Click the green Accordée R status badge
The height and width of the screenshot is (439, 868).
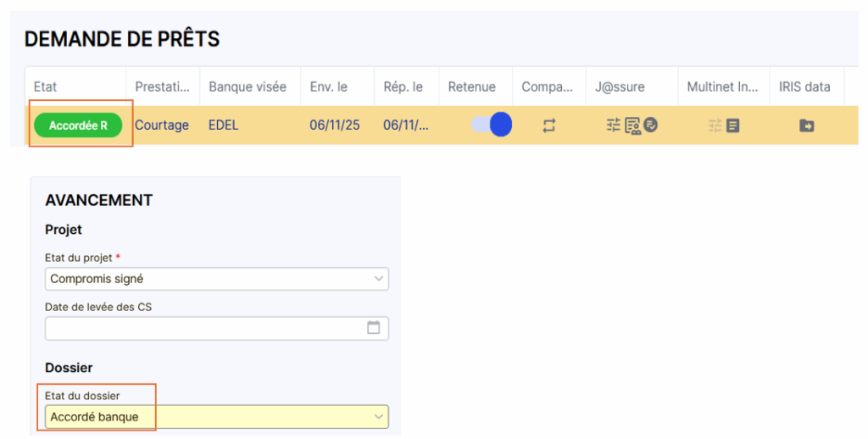tap(78, 125)
